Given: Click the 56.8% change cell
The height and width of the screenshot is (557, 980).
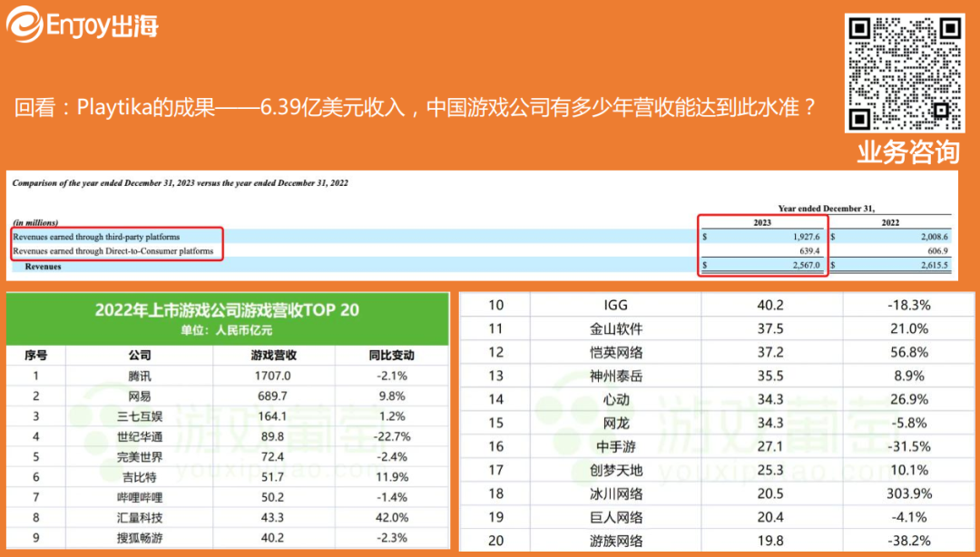Looking at the screenshot, I should click(908, 353).
